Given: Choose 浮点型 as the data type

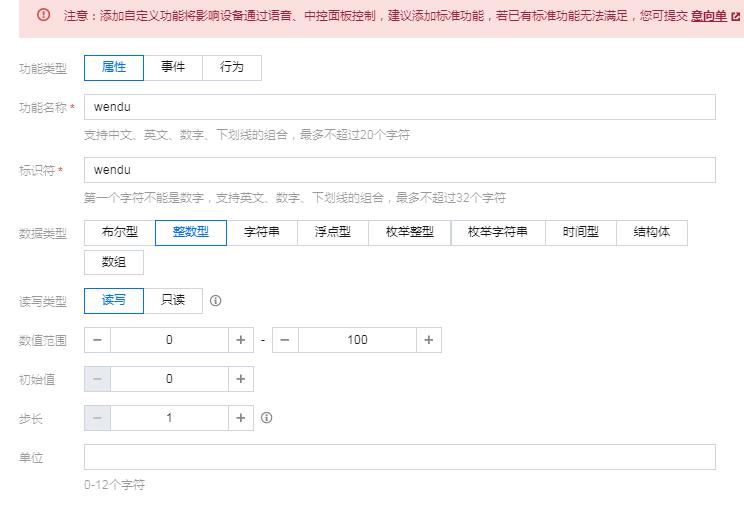Looking at the screenshot, I should pos(333,232).
